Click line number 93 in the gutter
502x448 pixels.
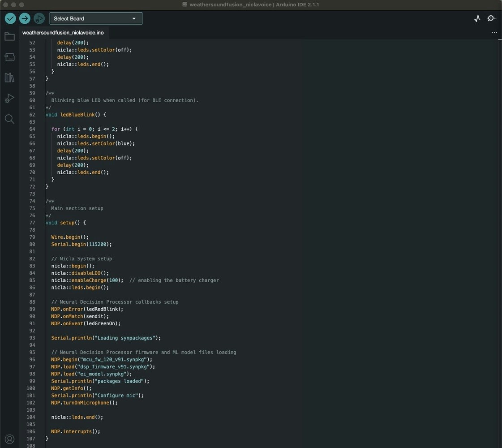point(32,338)
